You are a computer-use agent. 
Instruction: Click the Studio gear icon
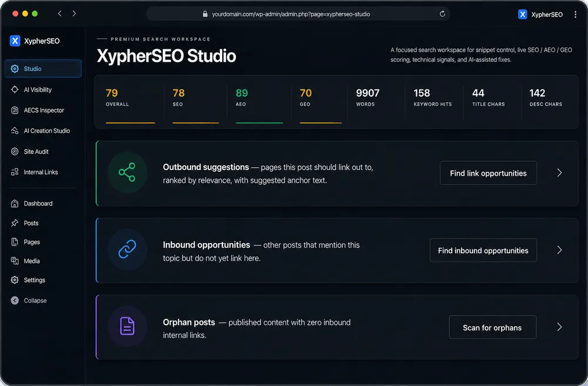point(15,69)
